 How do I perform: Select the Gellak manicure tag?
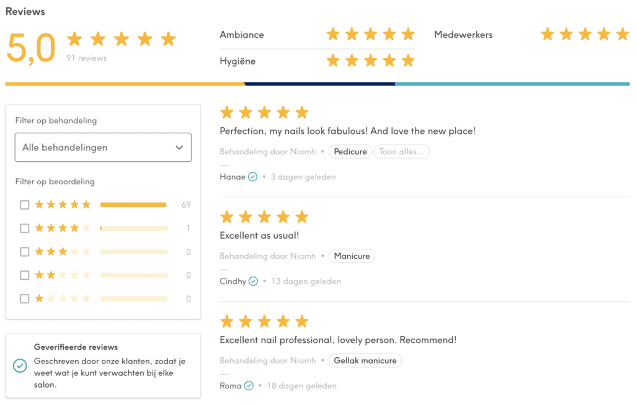pyautogui.click(x=366, y=360)
